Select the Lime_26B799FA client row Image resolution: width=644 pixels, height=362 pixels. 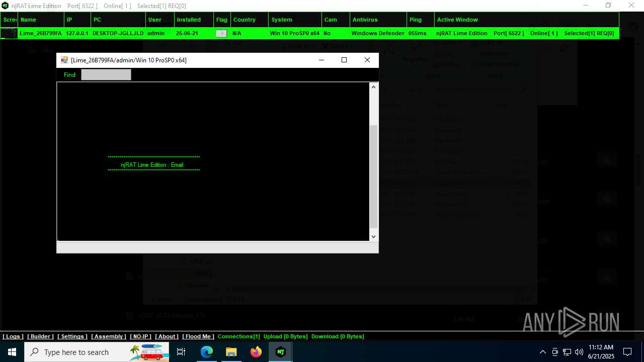tap(309, 33)
